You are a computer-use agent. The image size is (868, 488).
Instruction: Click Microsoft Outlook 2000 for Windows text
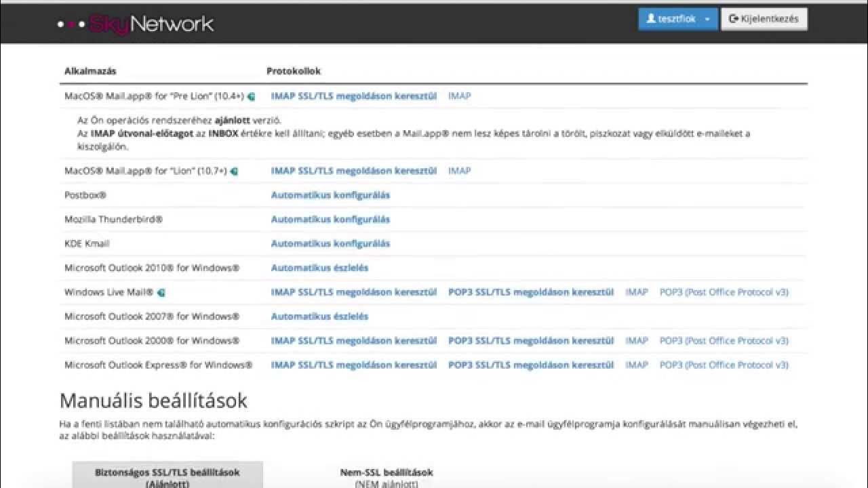coord(152,341)
